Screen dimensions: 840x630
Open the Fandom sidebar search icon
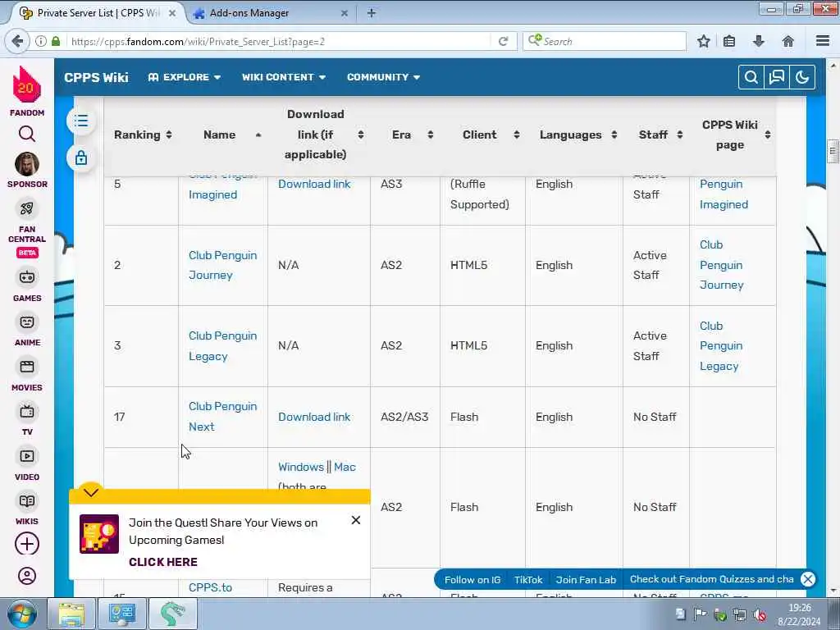click(x=27, y=134)
